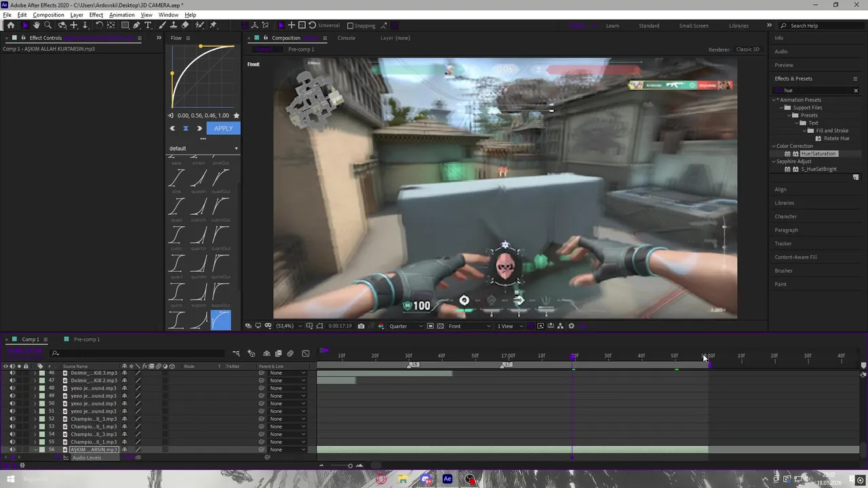
Task: Select the Puppet Pin tool
Action: (213, 25)
